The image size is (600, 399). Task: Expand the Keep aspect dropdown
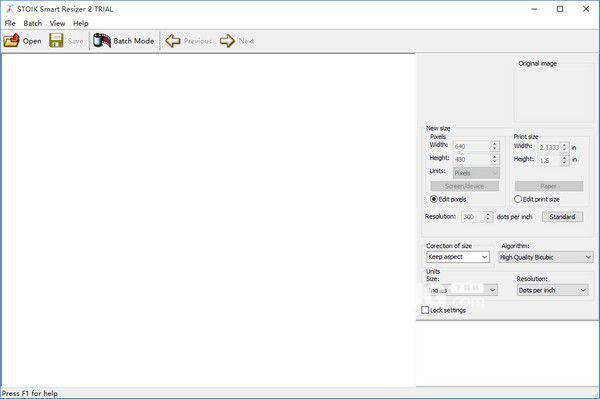[458, 257]
